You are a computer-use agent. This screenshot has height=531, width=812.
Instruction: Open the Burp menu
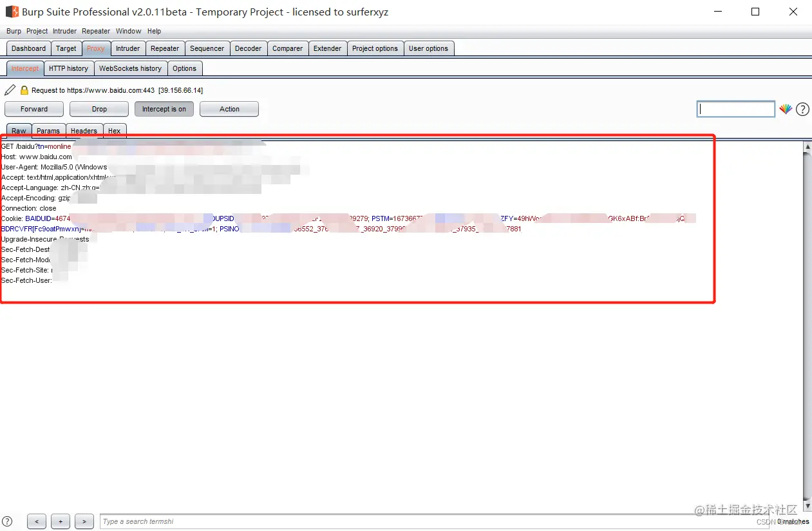(x=14, y=31)
